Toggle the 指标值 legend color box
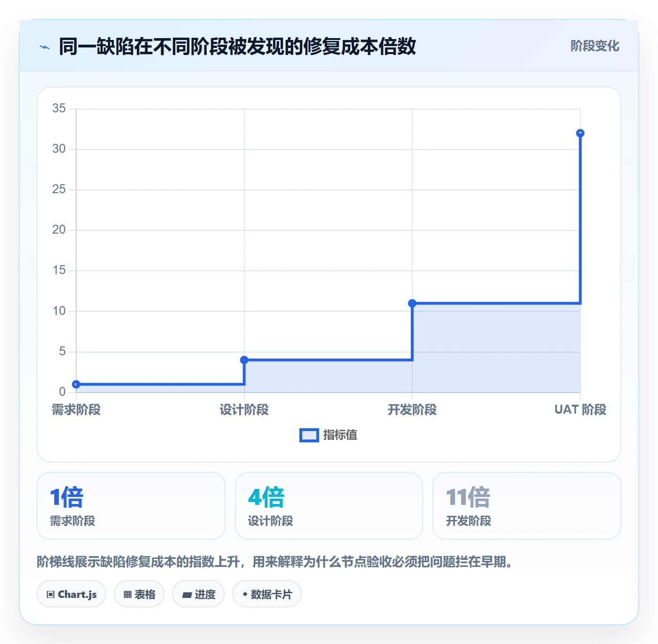Image resolution: width=658 pixels, height=644 pixels. (x=309, y=435)
